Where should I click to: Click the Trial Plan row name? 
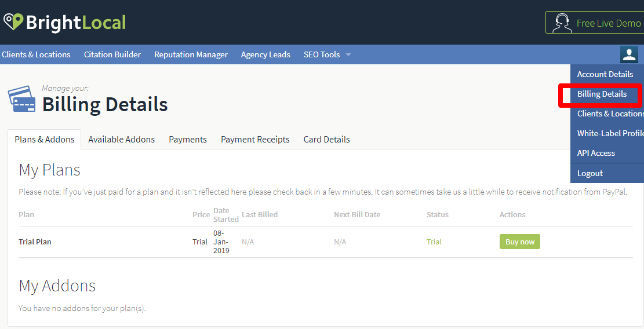pyautogui.click(x=35, y=242)
